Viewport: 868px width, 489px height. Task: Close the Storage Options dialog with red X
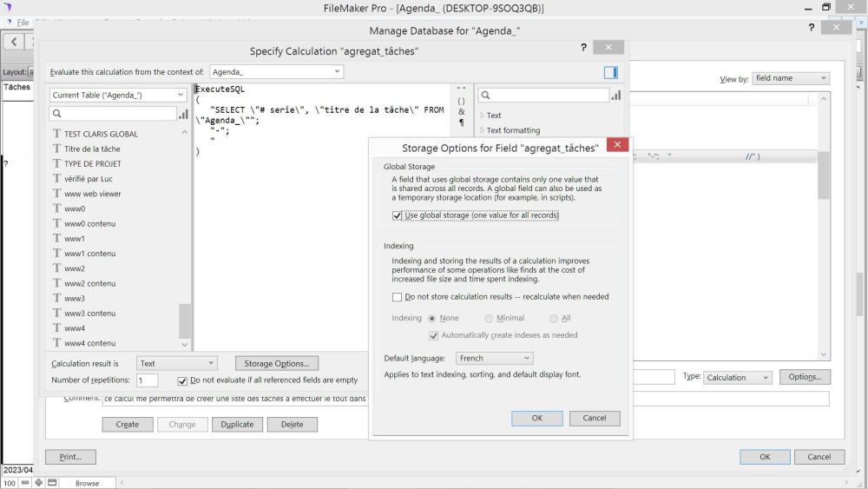[617, 145]
